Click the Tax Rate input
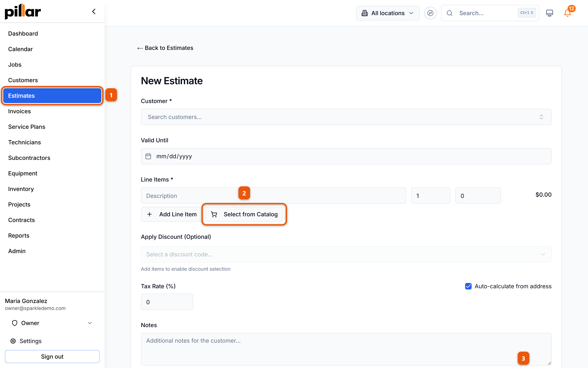This screenshot has width=588, height=368. 167,302
